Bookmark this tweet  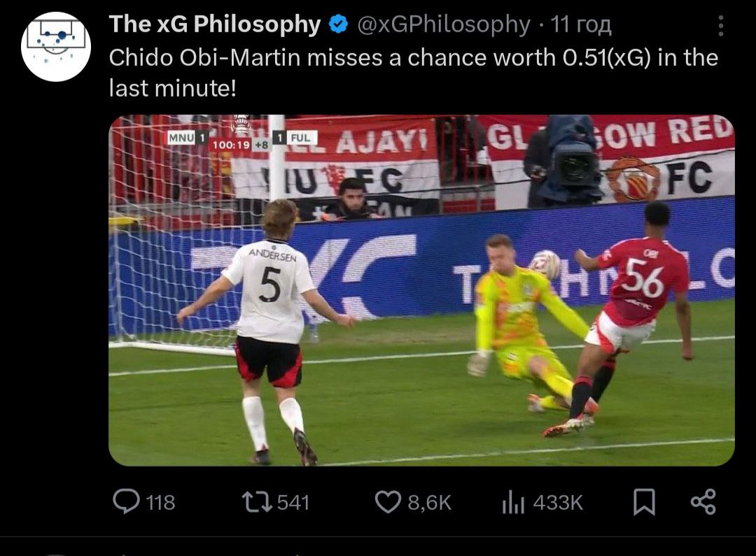(644, 502)
